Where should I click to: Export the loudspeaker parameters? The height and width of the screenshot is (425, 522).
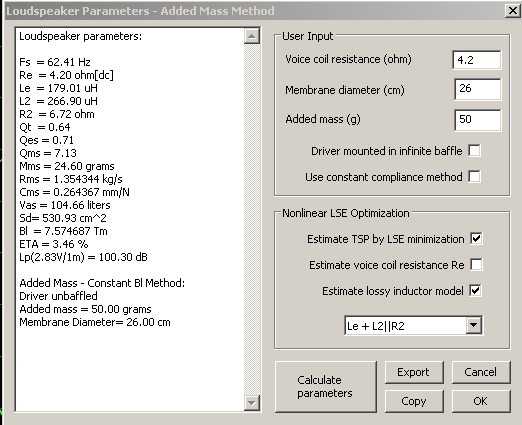click(414, 372)
